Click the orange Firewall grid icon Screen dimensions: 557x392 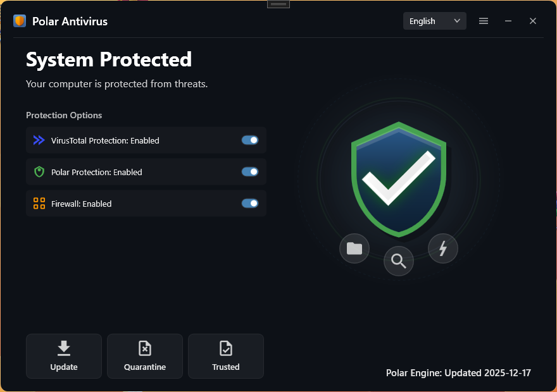coord(39,204)
